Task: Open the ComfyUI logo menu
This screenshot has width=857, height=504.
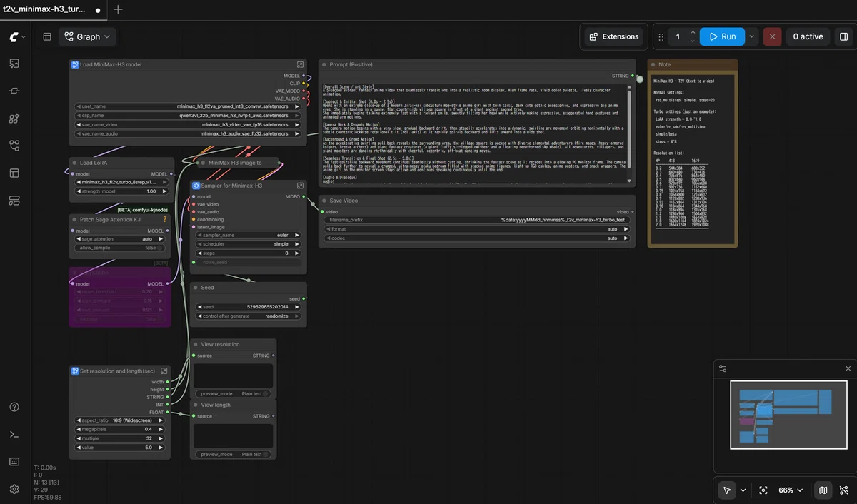Action: click(x=17, y=36)
